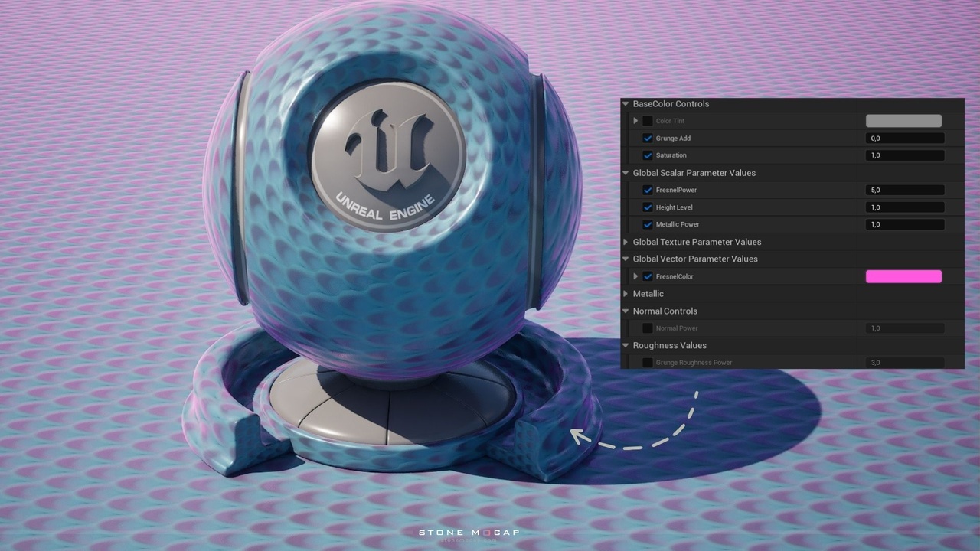Click the FresnelPower value field
980x551 pixels.
click(x=905, y=190)
